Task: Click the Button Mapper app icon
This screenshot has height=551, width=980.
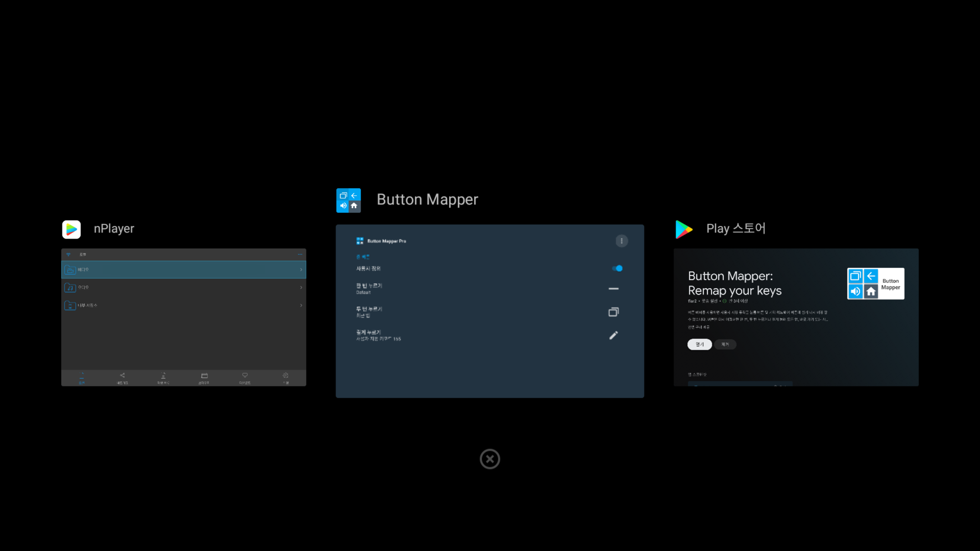Action: coord(348,201)
